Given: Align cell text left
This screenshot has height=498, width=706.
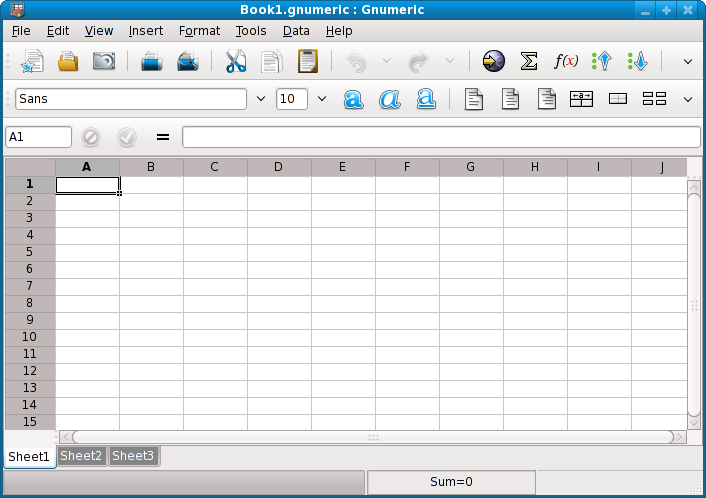Looking at the screenshot, I should pos(474,99).
